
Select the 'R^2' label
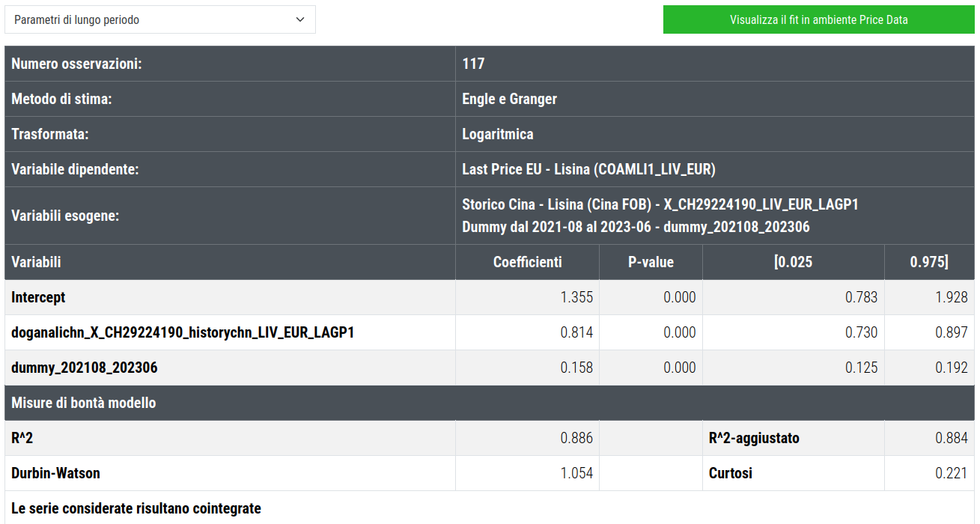tap(22, 438)
